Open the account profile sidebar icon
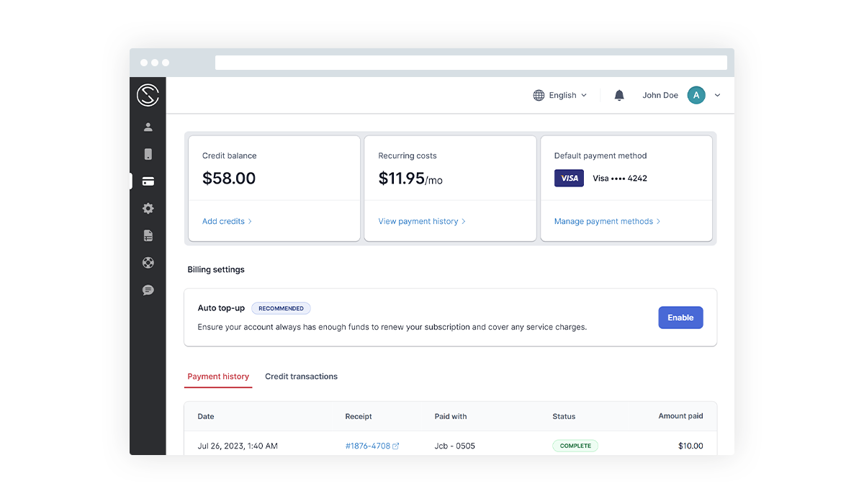The image size is (864, 504). point(148,127)
